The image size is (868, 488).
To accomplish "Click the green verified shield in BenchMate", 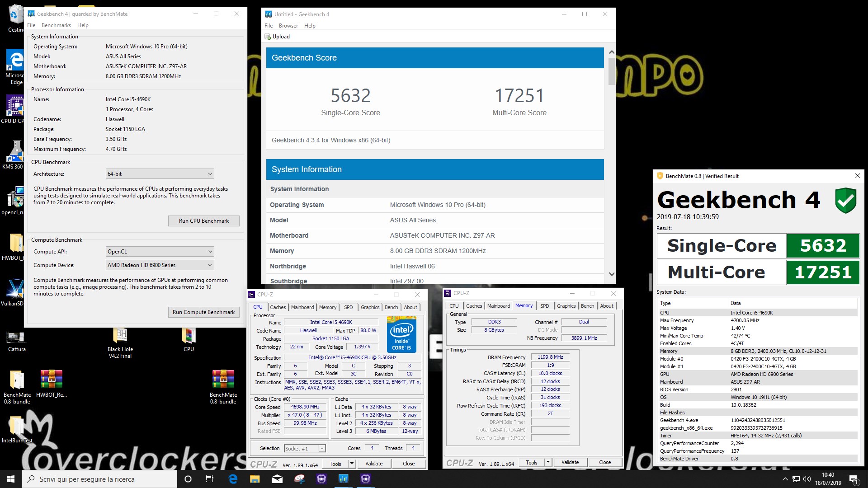I will pos(846,201).
